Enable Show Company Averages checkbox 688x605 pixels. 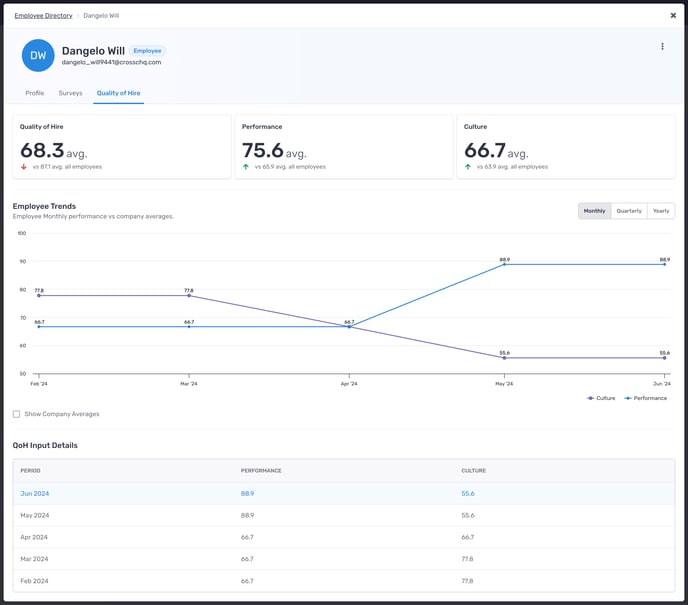click(x=16, y=414)
